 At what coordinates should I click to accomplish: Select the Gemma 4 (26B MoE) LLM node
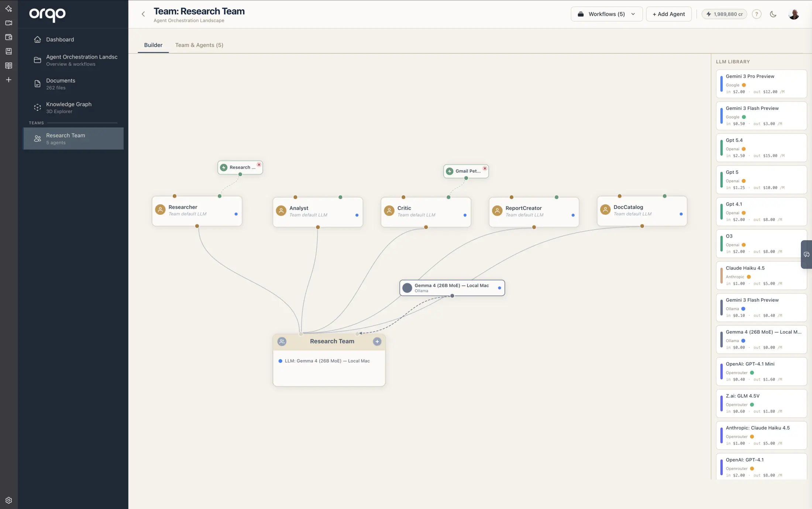point(452,288)
